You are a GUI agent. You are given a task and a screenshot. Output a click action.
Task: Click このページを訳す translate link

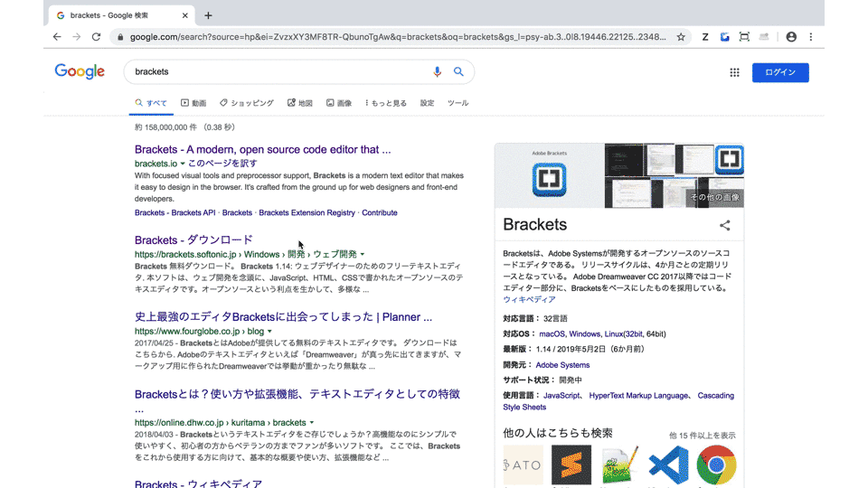[x=222, y=164]
